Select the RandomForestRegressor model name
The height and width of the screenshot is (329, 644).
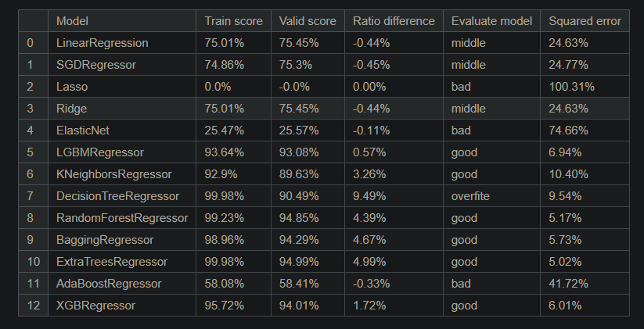(122, 218)
